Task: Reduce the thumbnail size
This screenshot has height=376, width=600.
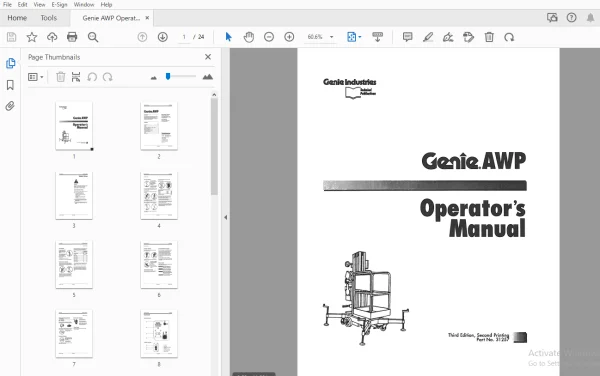Action: point(154,78)
